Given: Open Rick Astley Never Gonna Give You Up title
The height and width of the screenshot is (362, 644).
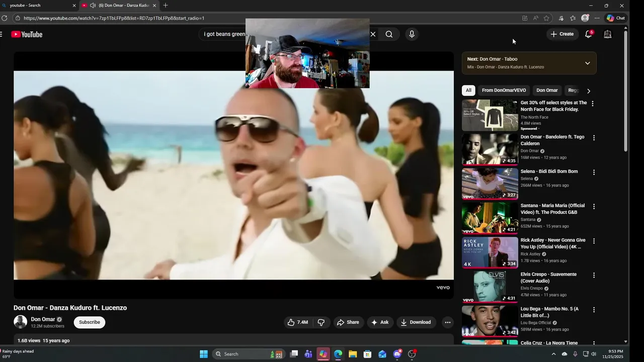Looking at the screenshot, I should pos(553,243).
